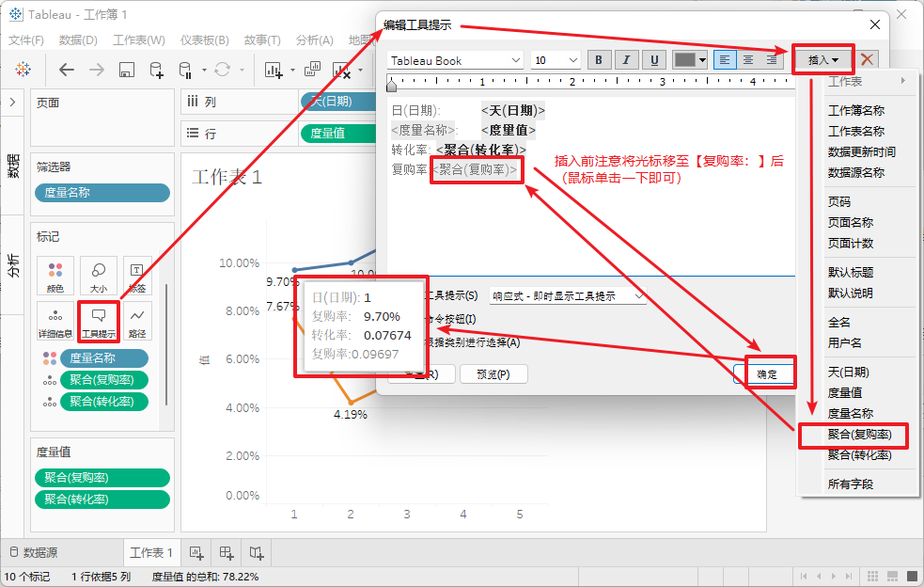Click the <聚合(复购率)> field in editor
This screenshot has height=587, width=924.
pyautogui.click(x=475, y=170)
